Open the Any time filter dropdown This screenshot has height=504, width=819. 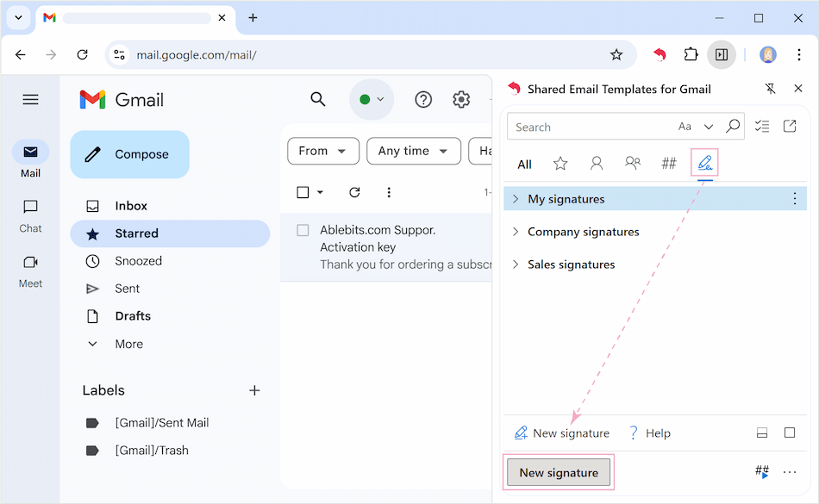coord(414,151)
